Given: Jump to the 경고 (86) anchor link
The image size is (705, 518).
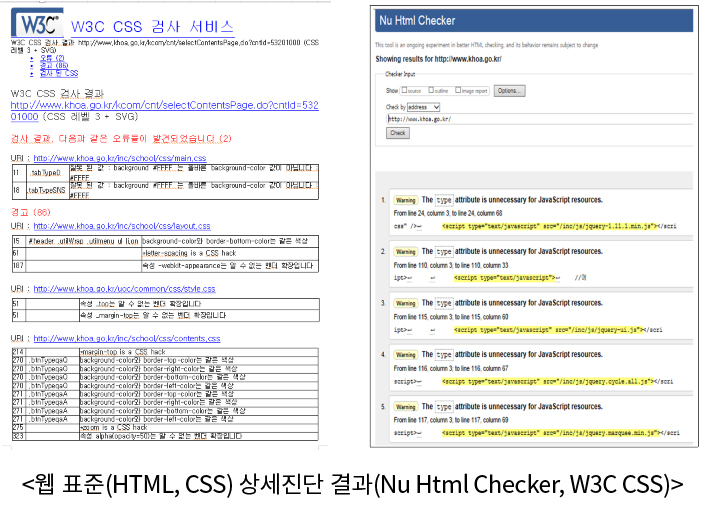Looking at the screenshot, I should [54, 66].
